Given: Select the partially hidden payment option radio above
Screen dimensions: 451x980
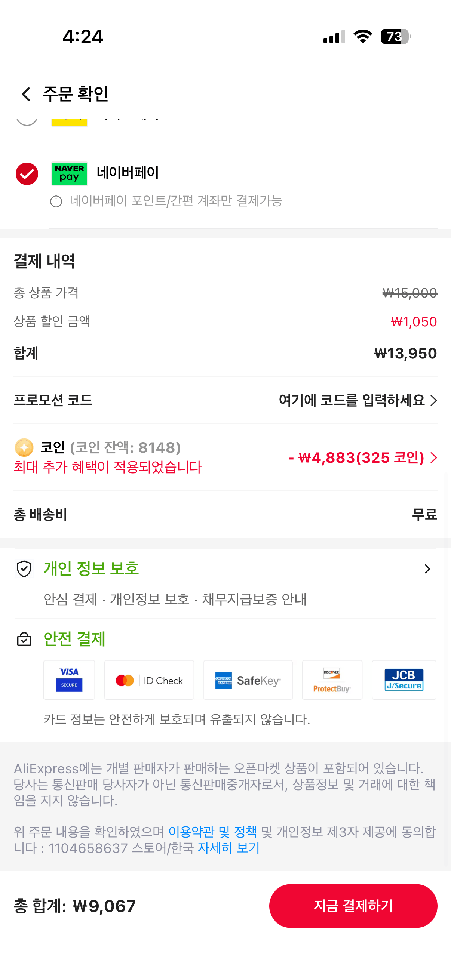Looking at the screenshot, I should click(27, 120).
